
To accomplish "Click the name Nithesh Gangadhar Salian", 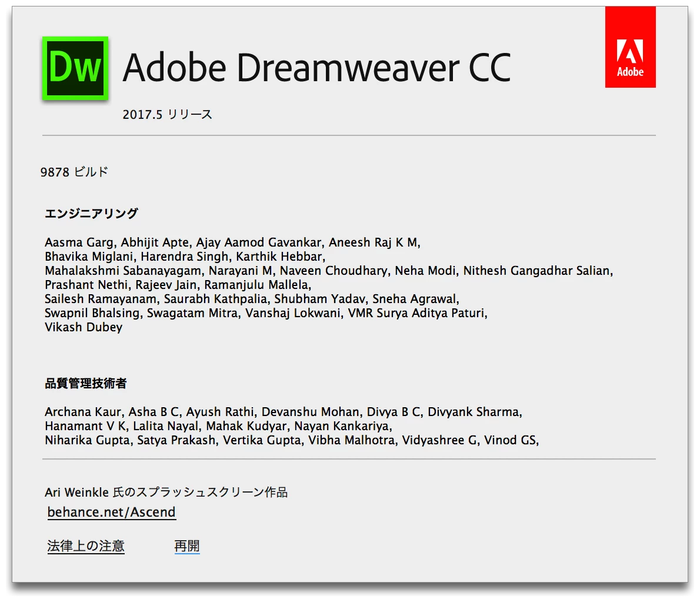I will tap(536, 271).
